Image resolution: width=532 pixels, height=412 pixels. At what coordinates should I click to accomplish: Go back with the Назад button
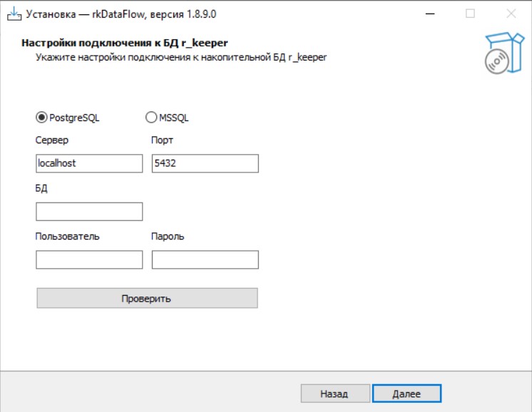coord(334,393)
